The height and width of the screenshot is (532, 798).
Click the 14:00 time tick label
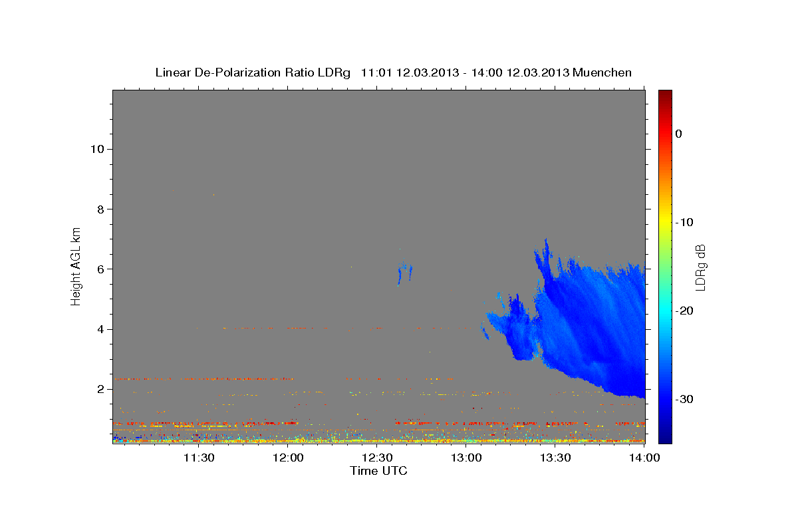[x=644, y=458]
